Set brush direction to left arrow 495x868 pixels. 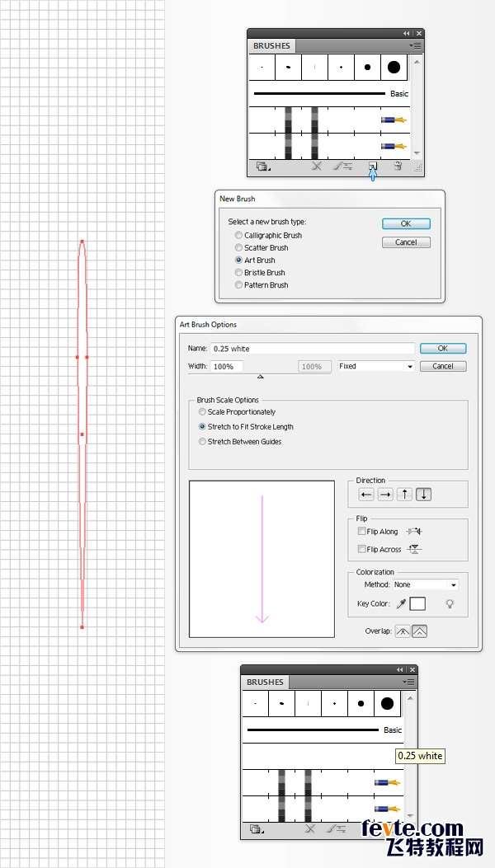pyautogui.click(x=365, y=495)
